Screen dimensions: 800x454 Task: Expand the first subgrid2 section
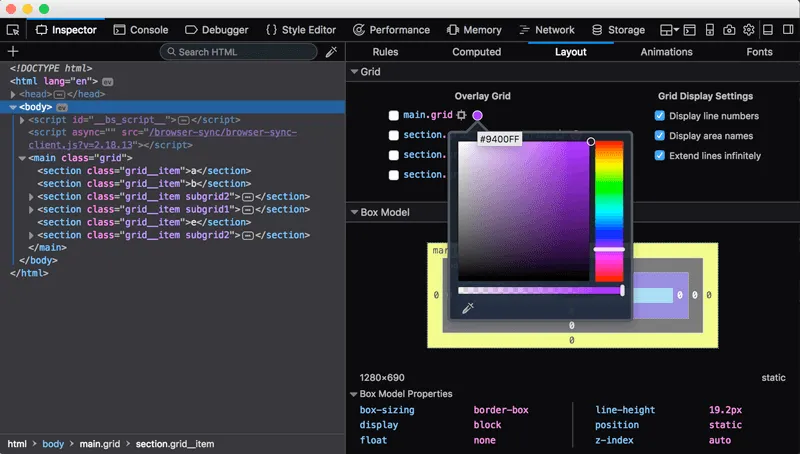[31, 197]
